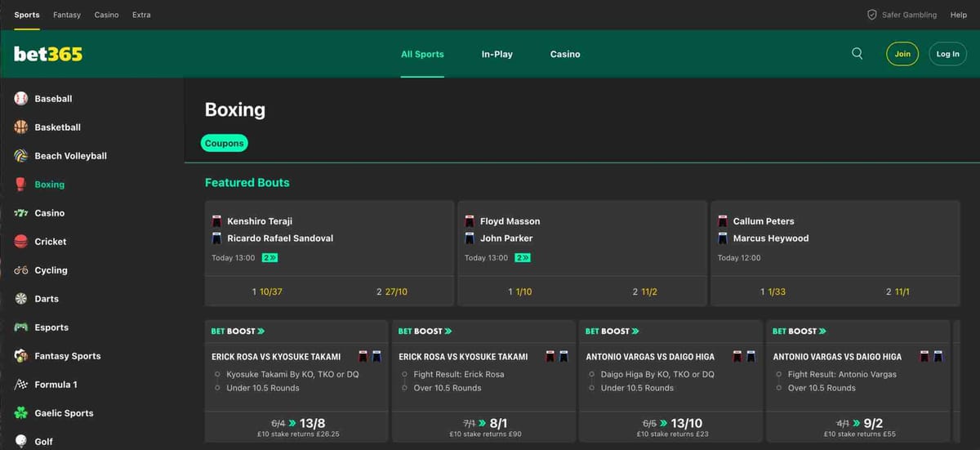Click the Beach Volleyball ball icon
Screen dimensions: 980x450
21,156
